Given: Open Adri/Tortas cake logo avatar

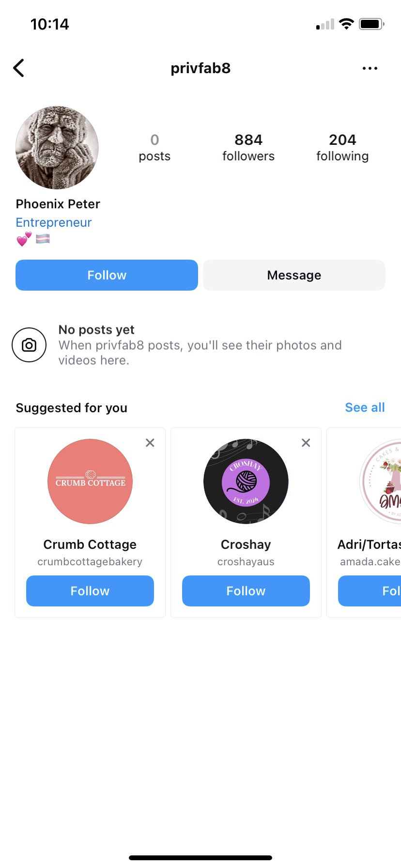Looking at the screenshot, I should coord(381,481).
